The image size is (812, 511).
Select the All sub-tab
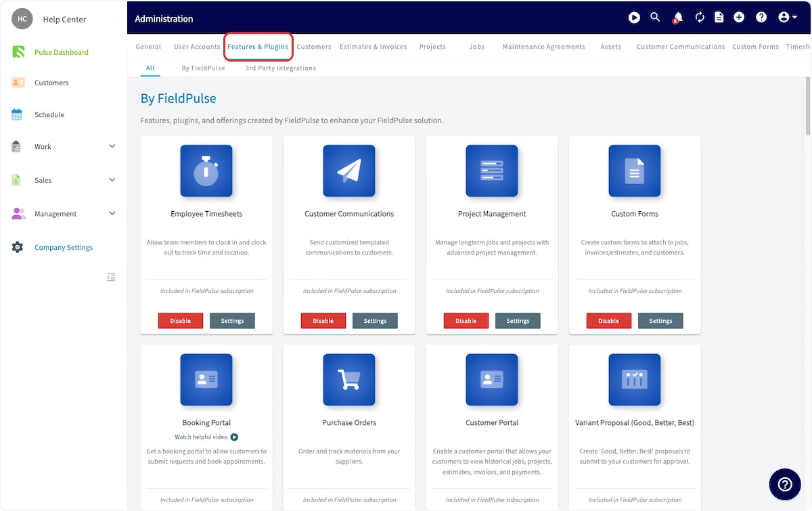[150, 68]
